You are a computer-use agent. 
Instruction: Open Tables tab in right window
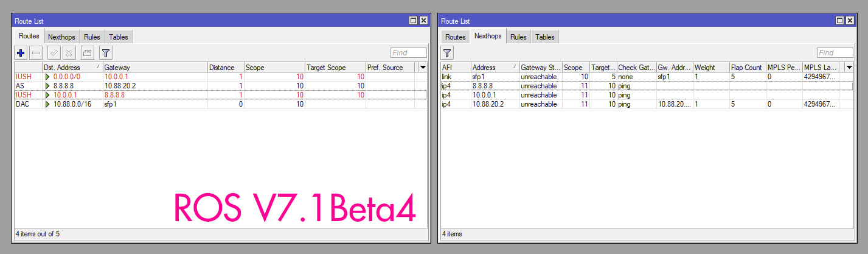(x=545, y=37)
